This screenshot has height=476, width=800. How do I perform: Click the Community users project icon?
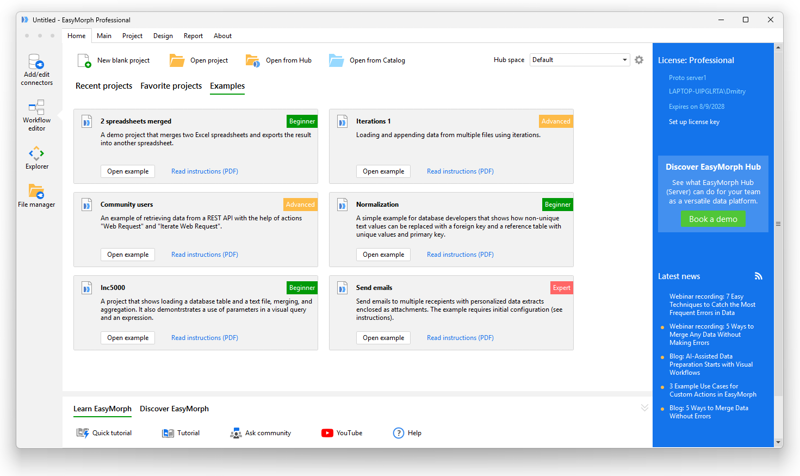[87, 205]
